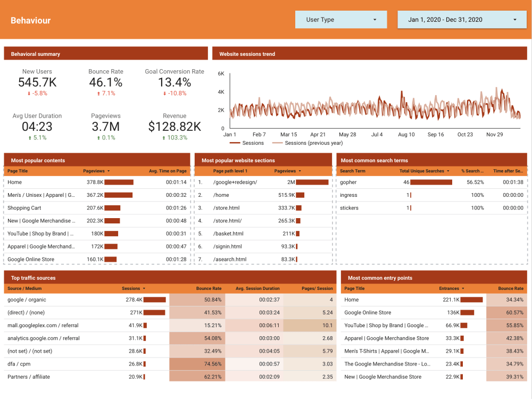This screenshot has width=532, height=399.
Task: Select the Men's T-Shirts entry point row
Action: pyautogui.click(x=434, y=352)
